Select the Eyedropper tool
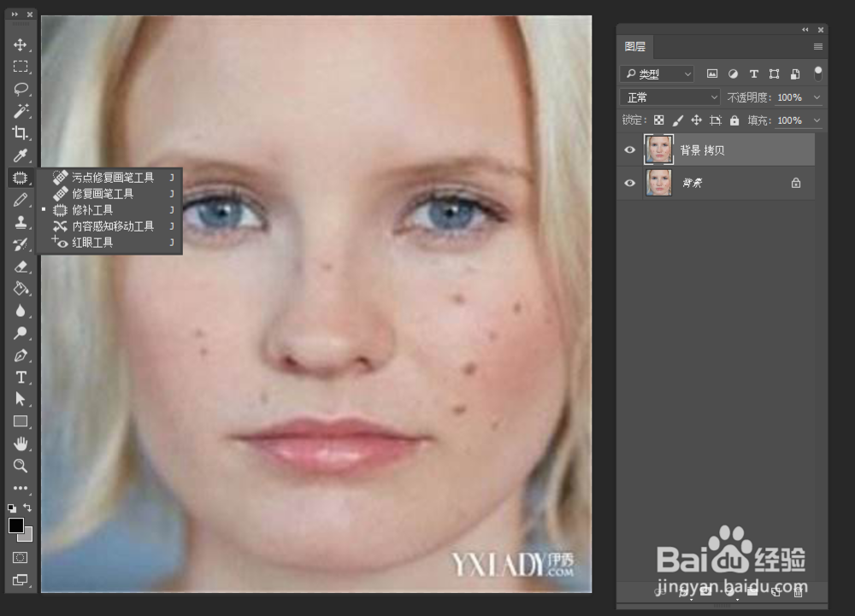The width and height of the screenshot is (855, 616). [21, 155]
